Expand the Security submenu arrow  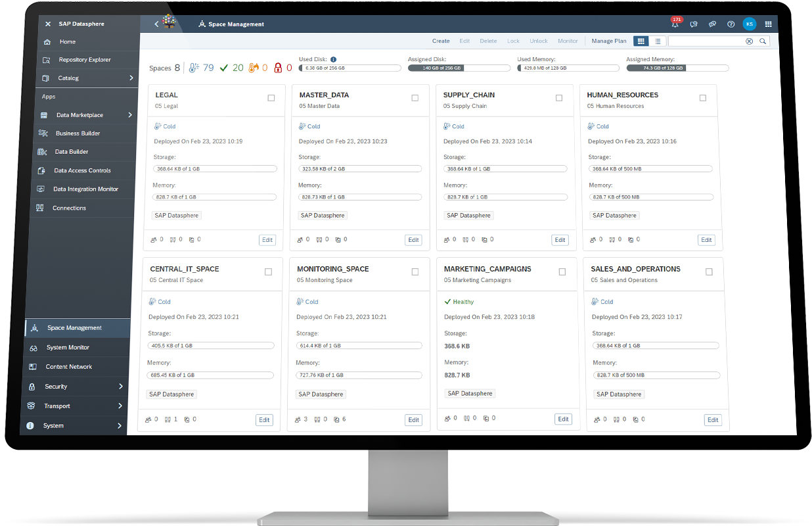pos(121,387)
